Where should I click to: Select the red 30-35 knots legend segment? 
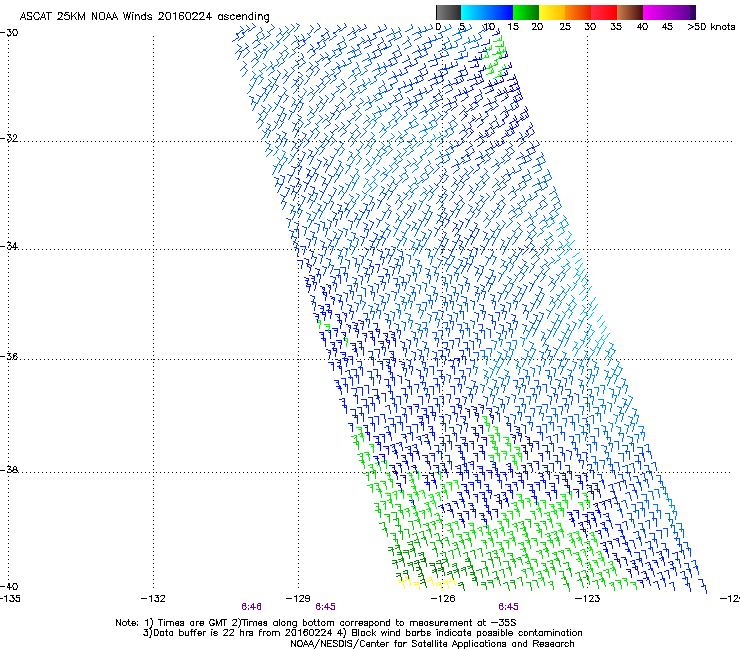[x=604, y=12]
